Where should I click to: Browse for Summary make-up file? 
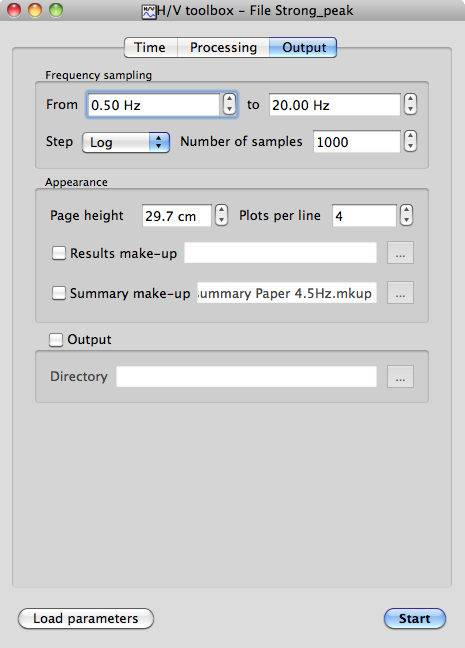400,293
